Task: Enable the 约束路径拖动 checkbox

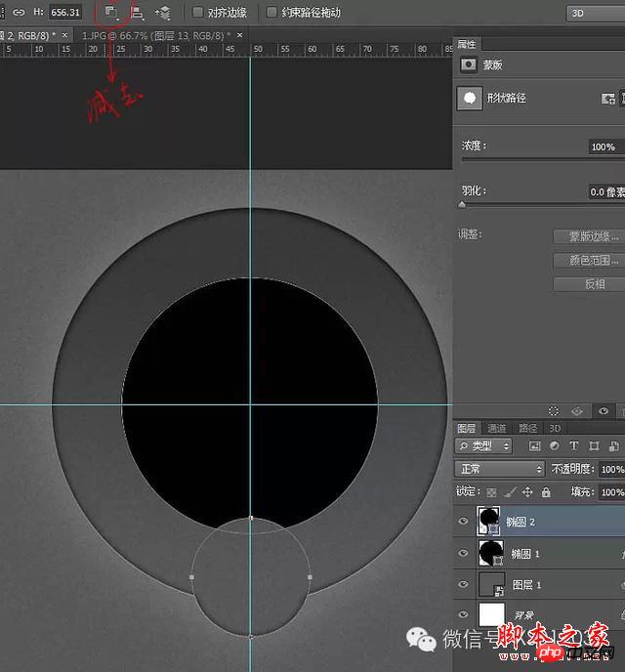Action: (271, 12)
